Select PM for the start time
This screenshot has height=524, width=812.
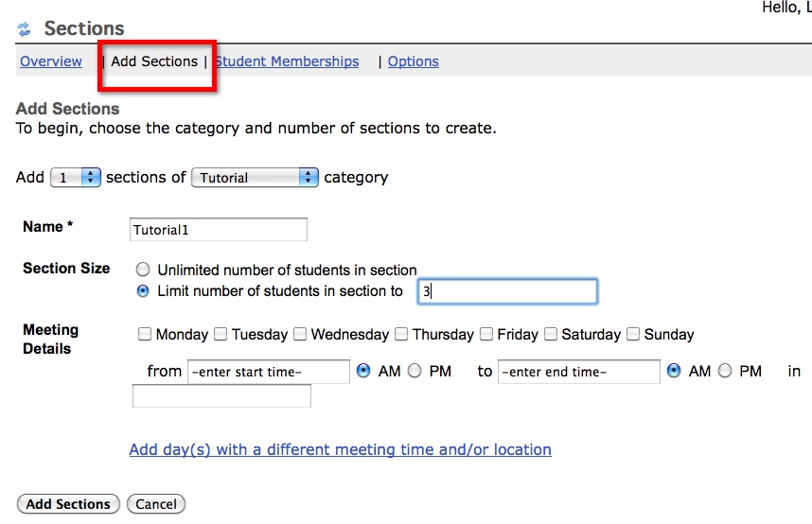[x=415, y=371]
